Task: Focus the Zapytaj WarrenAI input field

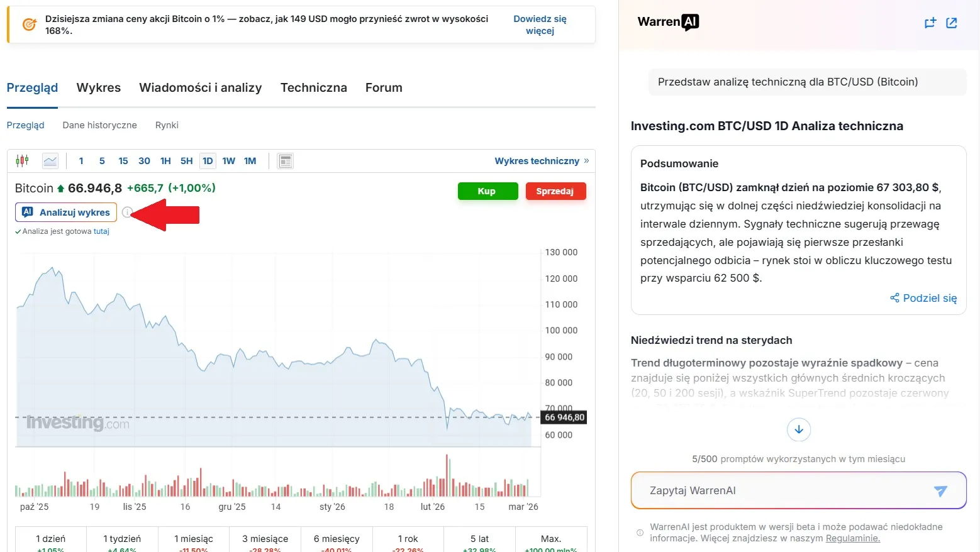Action: 780,491
